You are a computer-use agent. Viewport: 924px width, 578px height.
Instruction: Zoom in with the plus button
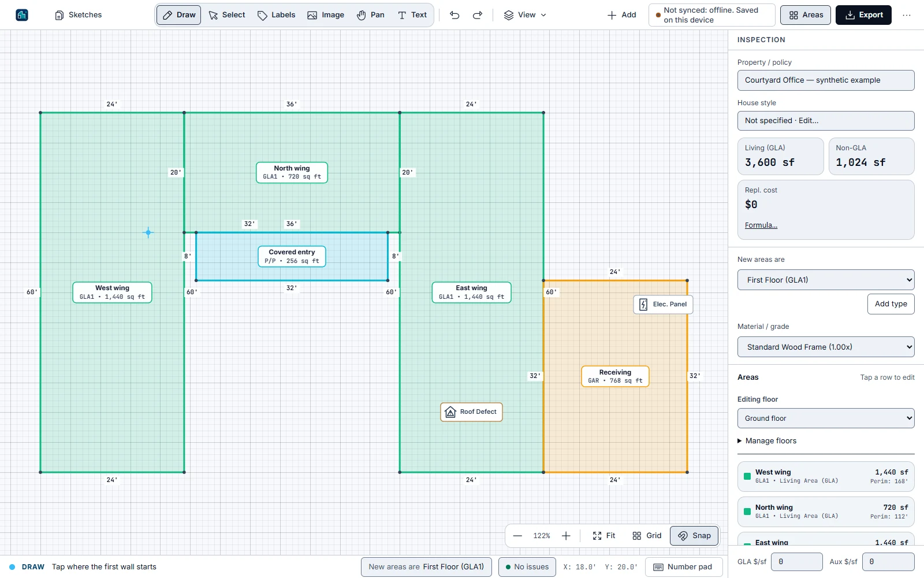566,536
